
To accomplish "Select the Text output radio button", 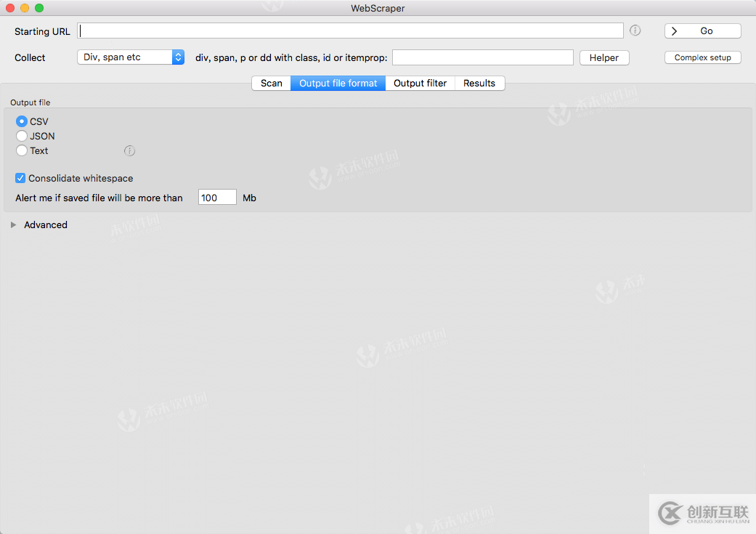I will pos(22,150).
